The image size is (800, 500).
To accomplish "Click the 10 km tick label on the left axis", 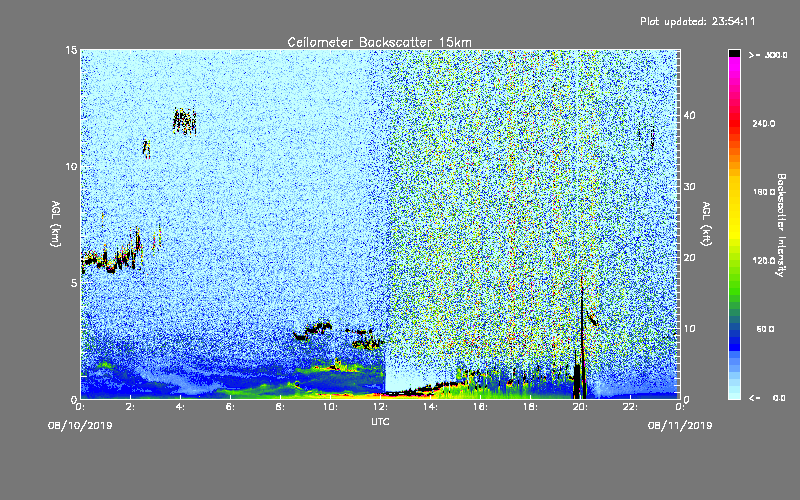I will tap(71, 166).
